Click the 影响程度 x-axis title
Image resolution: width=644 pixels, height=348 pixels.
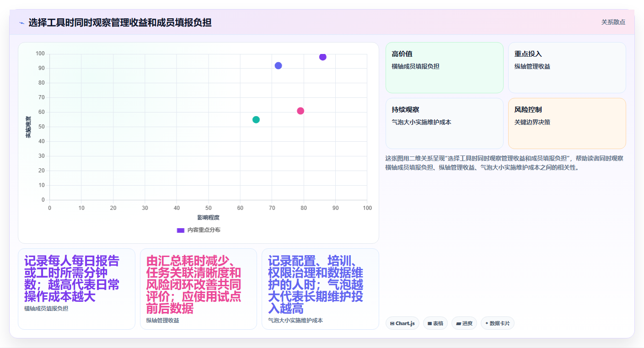tap(209, 217)
